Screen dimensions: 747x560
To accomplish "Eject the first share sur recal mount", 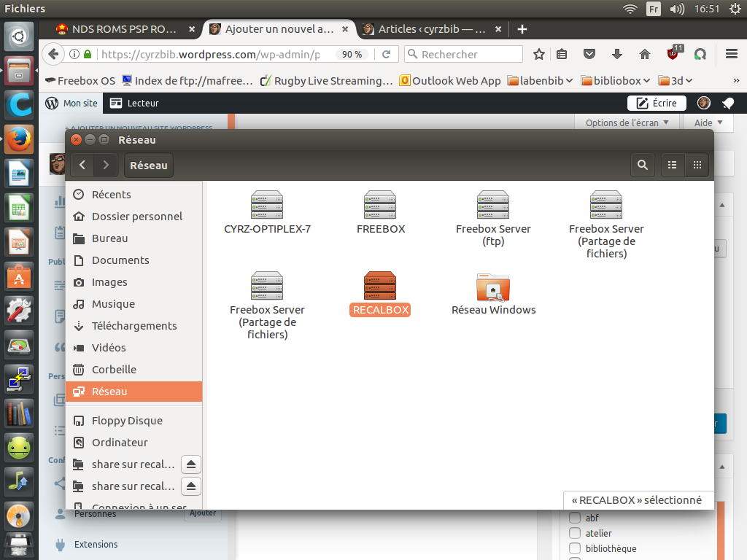I will coord(190,464).
